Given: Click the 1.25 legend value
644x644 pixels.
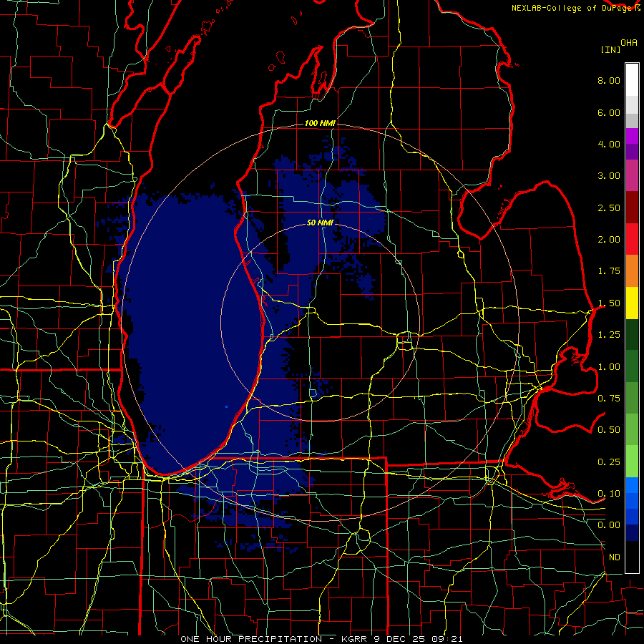Looking at the screenshot, I should (x=609, y=335).
